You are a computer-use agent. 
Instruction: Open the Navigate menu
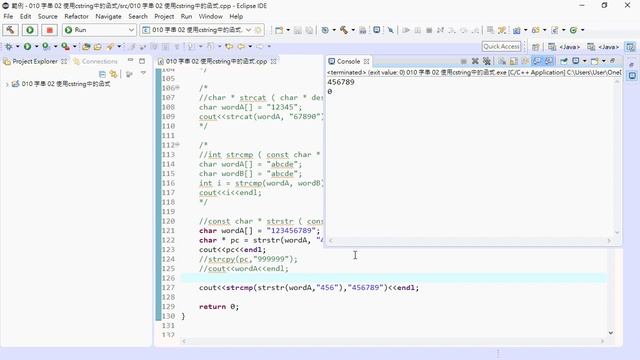pyautogui.click(x=109, y=16)
